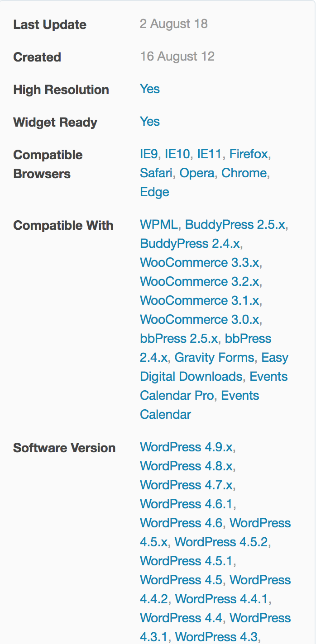Click the WPML compatibility link
The image size is (316, 644).
[159, 225]
